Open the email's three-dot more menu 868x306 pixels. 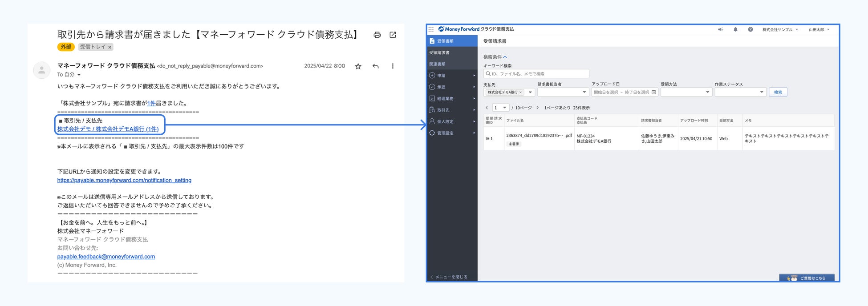pos(393,66)
